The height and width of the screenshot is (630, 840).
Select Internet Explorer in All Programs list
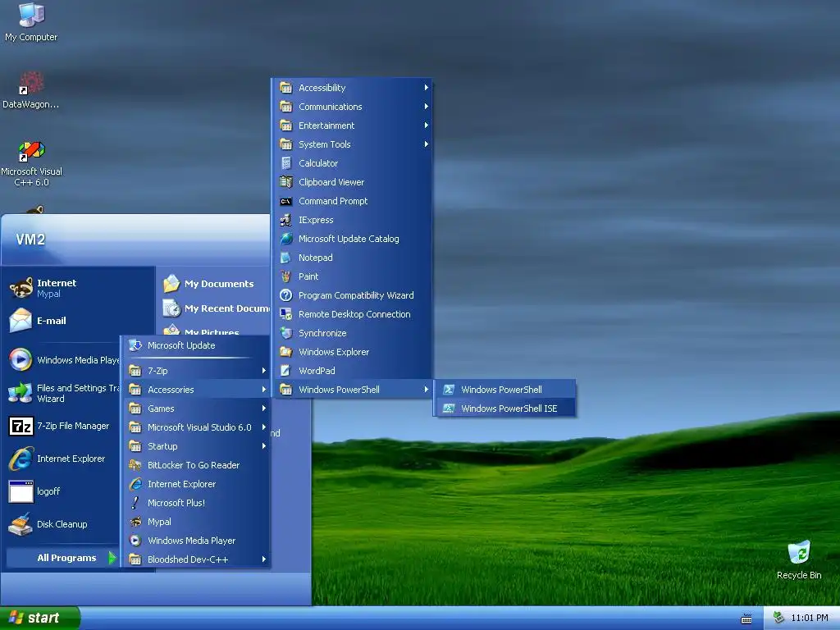click(x=196, y=484)
